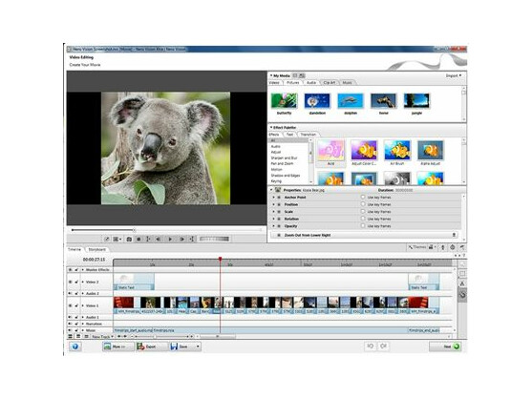Toggle visibility of Master Effects track

[71, 270]
